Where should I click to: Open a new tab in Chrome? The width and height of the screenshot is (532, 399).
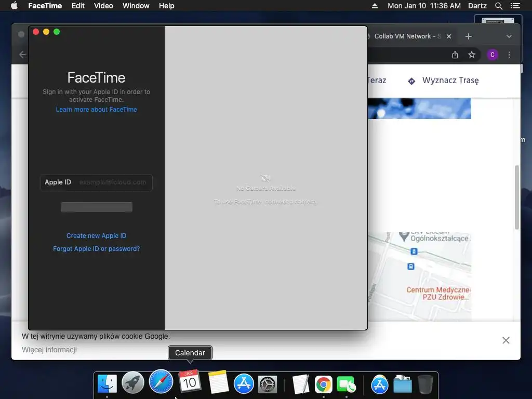469,36
